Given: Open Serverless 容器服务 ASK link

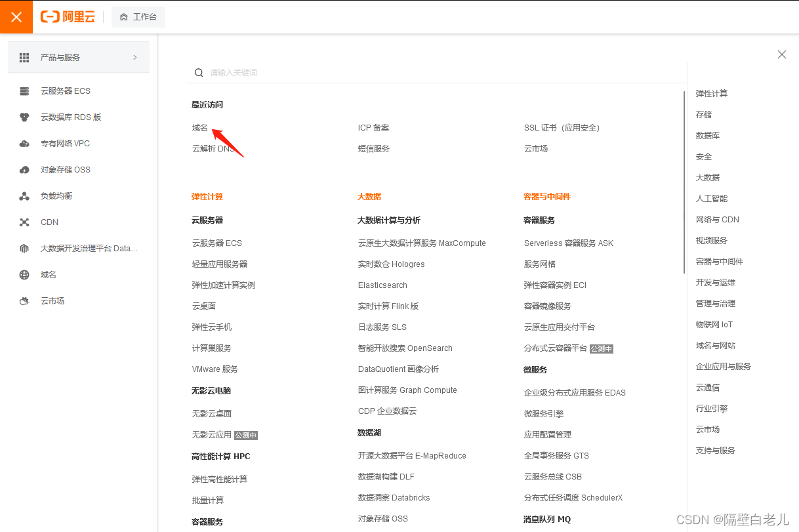Looking at the screenshot, I should pos(568,243).
